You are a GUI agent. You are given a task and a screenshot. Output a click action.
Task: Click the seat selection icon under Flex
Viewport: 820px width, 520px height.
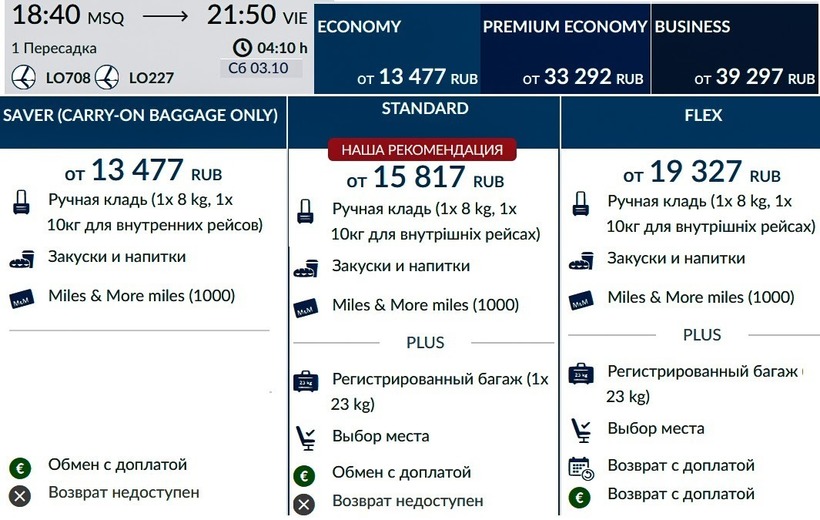pos(581,430)
